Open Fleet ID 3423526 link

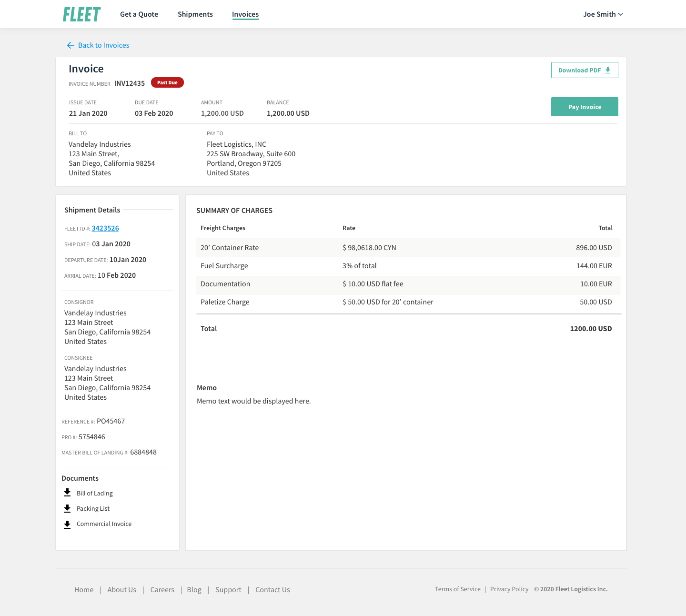point(105,228)
